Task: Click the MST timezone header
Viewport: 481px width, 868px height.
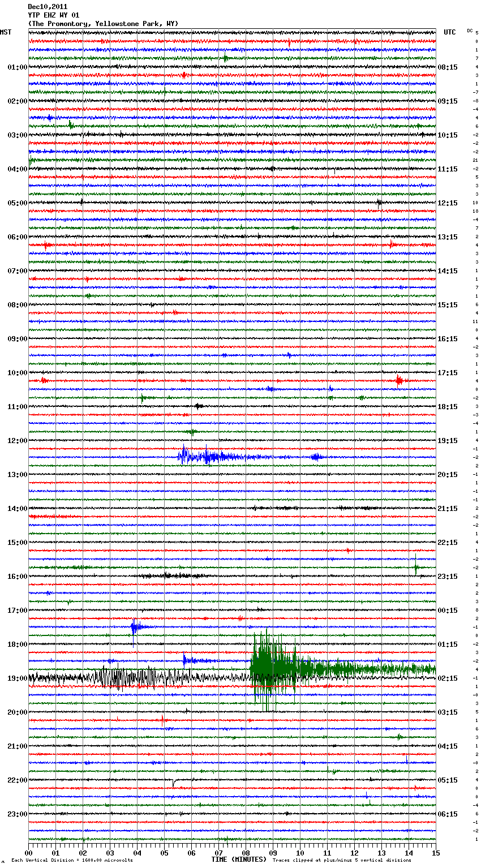Action: coord(6,32)
